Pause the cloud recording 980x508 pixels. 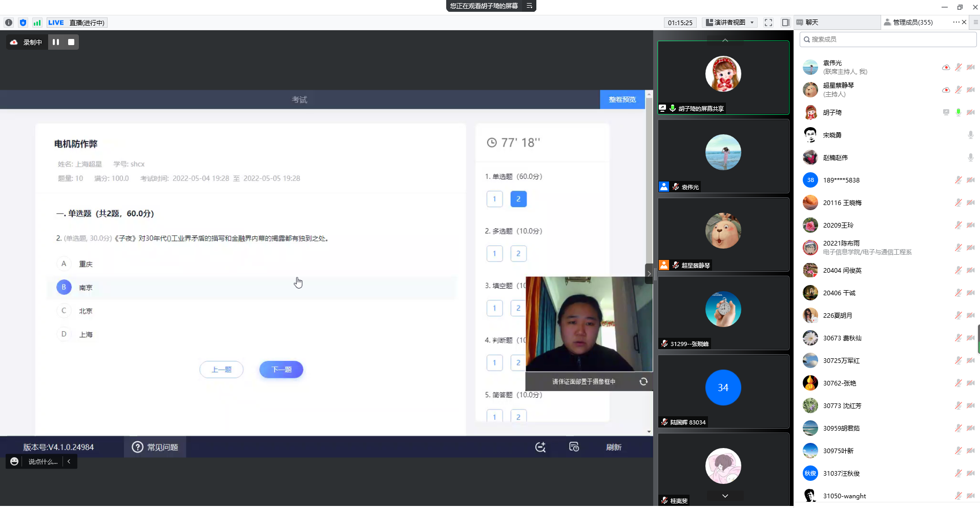point(56,42)
